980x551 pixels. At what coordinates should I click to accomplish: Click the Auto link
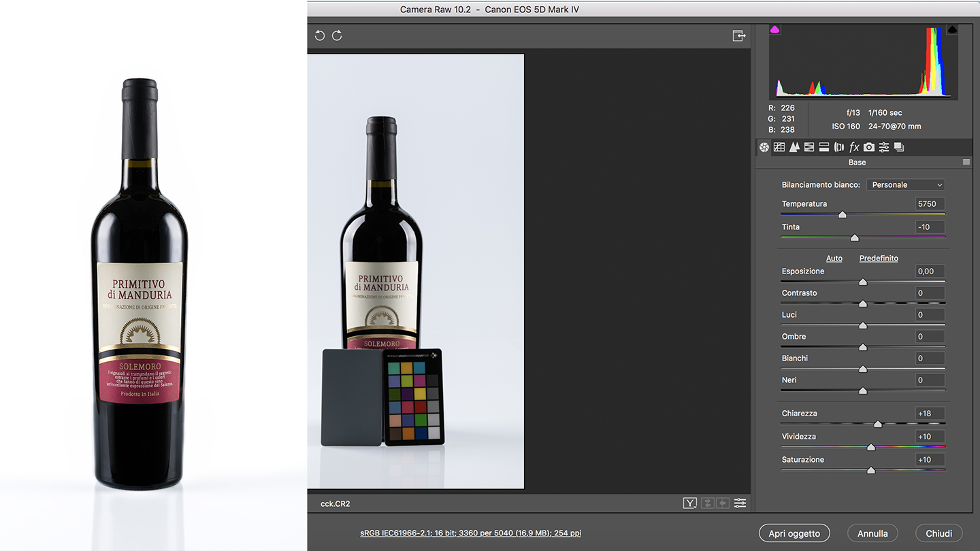coord(834,258)
